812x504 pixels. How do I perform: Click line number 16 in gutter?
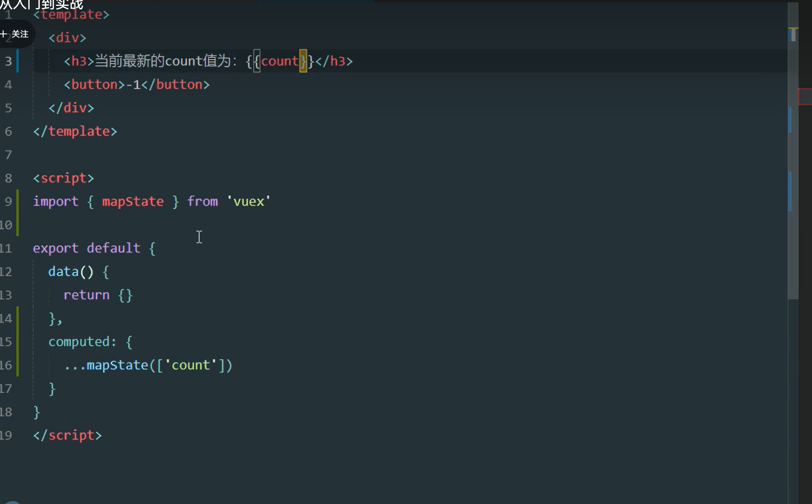pyautogui.click(x=6, y=365)
